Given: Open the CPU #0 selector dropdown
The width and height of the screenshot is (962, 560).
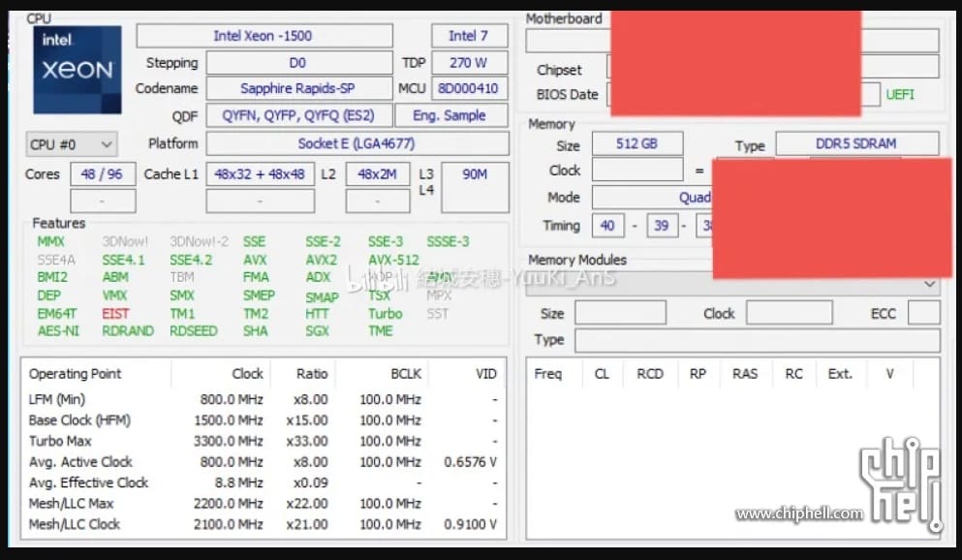Looking at the screenshot, I should 70,143.
